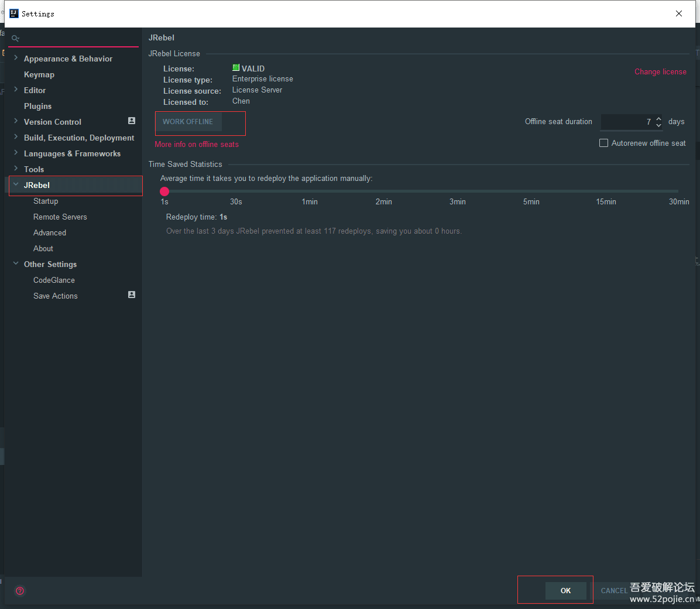Expand the Editor settings section
The image size is (700, 609).
(x=16, y=90)
